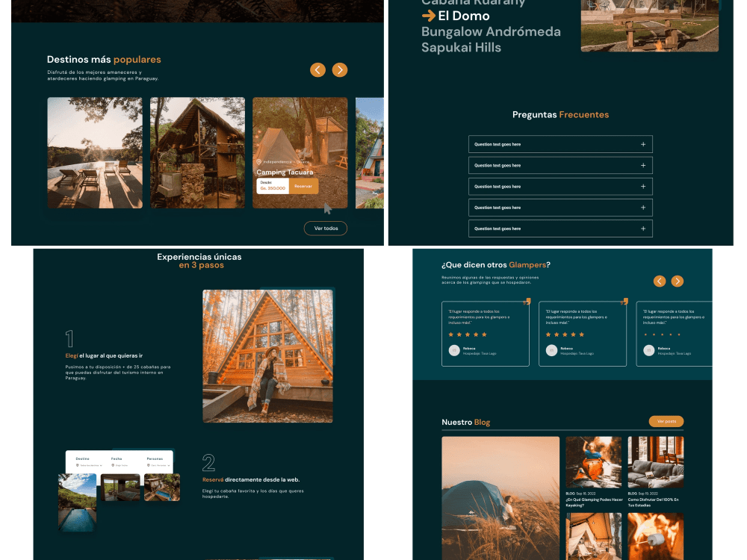
Task: Click Reservar on the Camping Tacuara card
Action: (x=303, y=186)
